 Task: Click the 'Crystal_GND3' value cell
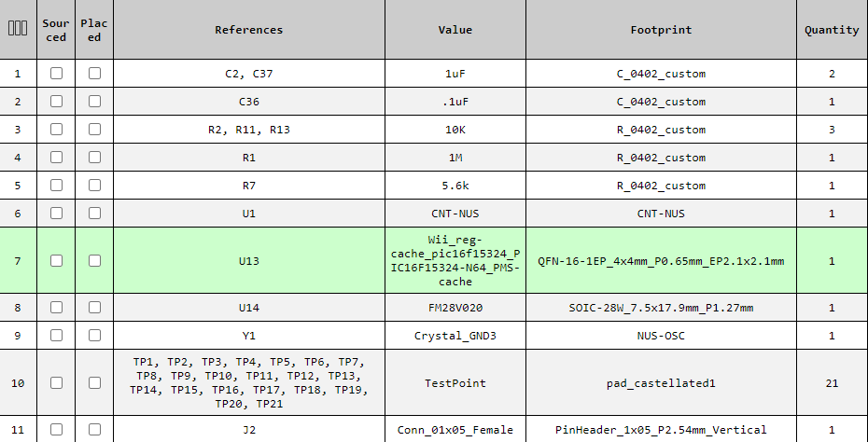(455, 336)
